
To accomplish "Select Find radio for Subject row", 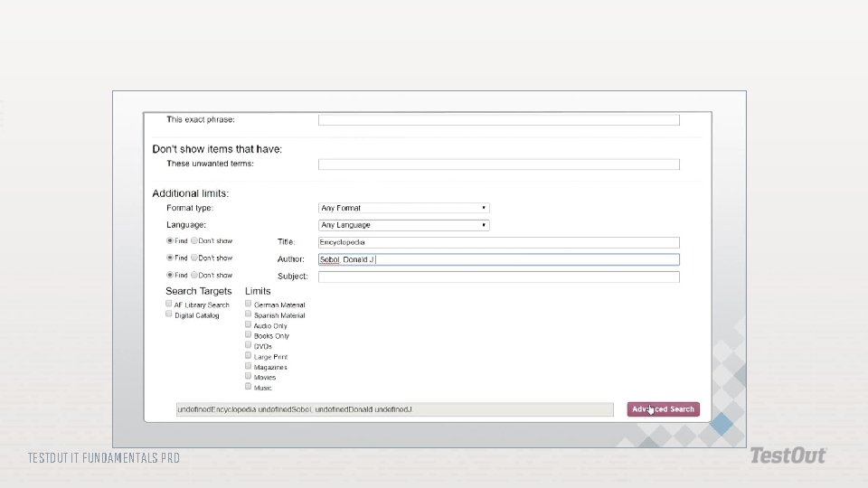I will tap(170, 275).
